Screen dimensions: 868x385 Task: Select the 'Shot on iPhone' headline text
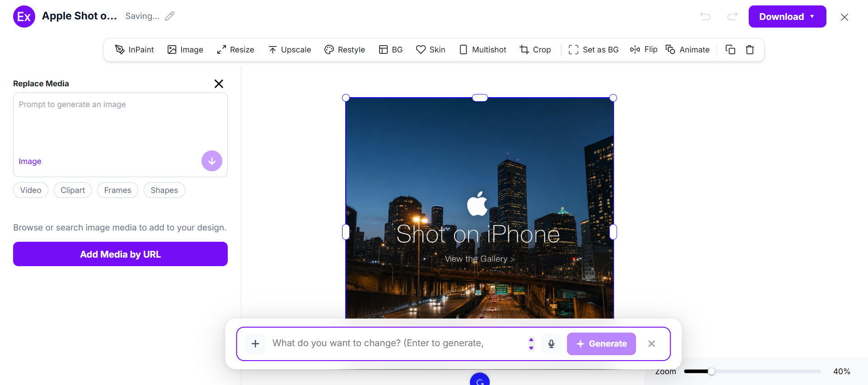click(478, 234)
